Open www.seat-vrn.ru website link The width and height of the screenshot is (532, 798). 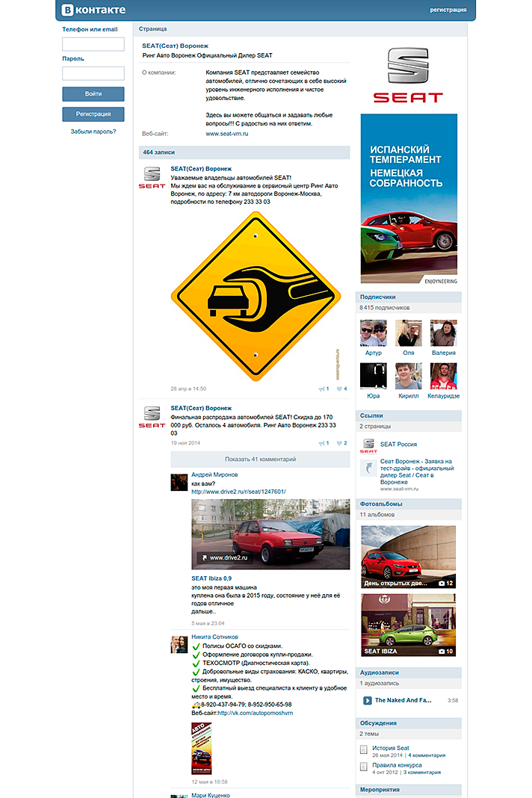pyautogui.click(x=226, y=134)
